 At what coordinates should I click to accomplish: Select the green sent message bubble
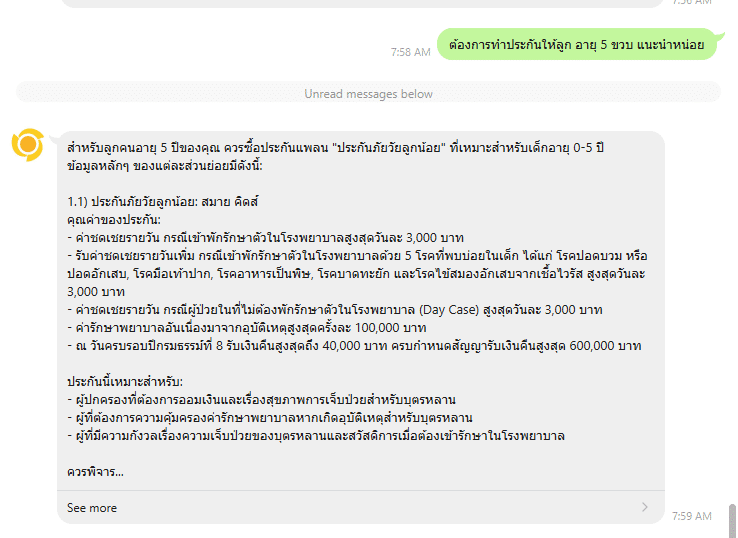click(578, 45)
